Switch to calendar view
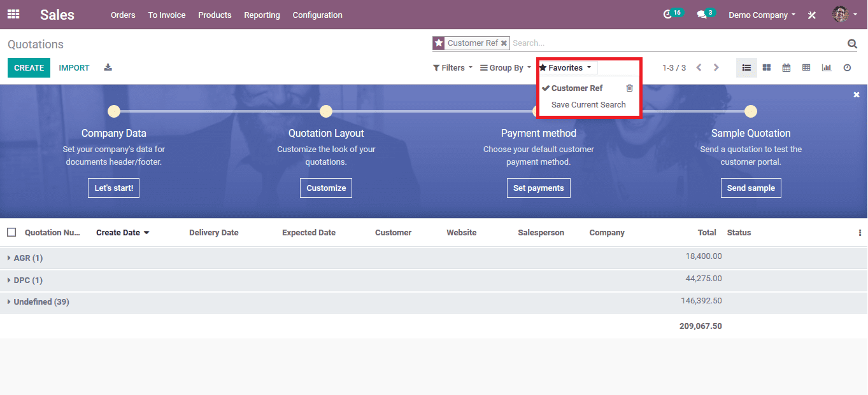The height and width of the screenshot is (395, 868). (786, 67)
